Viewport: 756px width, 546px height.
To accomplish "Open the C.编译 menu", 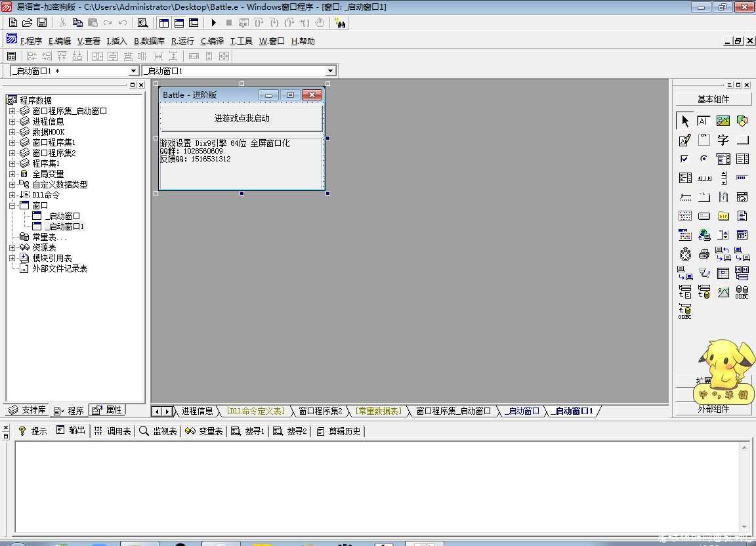I will [212, 41].
